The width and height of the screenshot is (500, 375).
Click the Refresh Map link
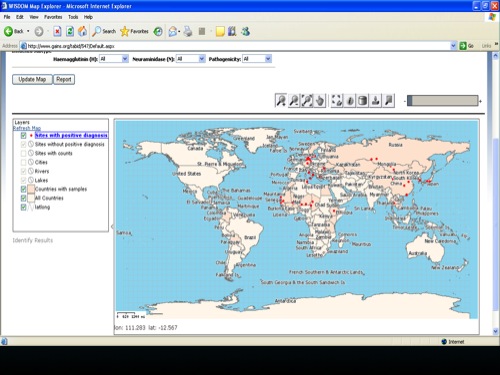(x=27, y=128)
